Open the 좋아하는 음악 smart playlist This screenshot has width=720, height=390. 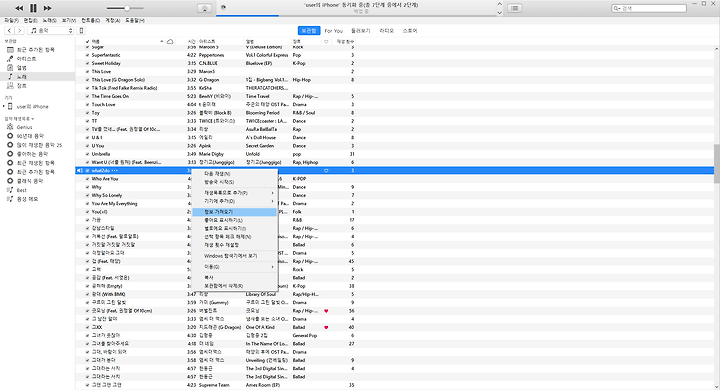32,154
